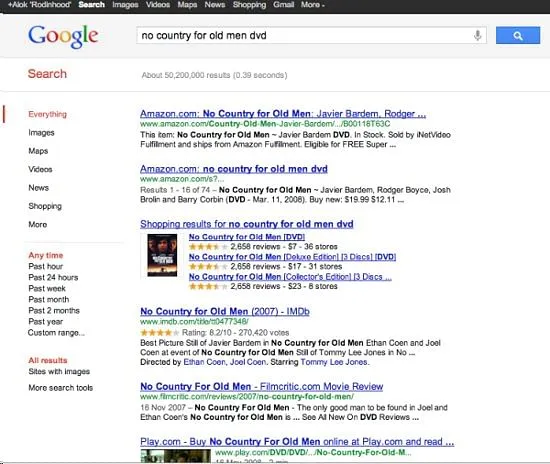Click the Rating: 8.2/10 - 270,420 votes text

tap(235, 332)
